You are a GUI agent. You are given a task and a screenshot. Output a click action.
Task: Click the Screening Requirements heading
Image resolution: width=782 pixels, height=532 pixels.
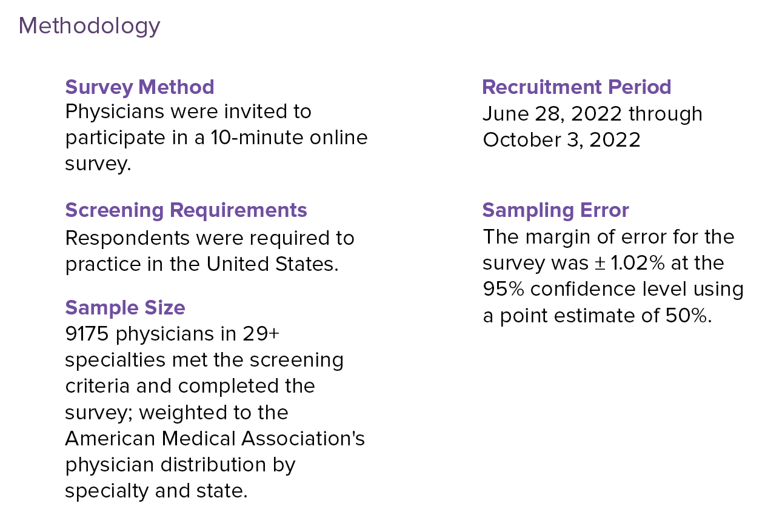pyautogui.click(x=186, y=210)
